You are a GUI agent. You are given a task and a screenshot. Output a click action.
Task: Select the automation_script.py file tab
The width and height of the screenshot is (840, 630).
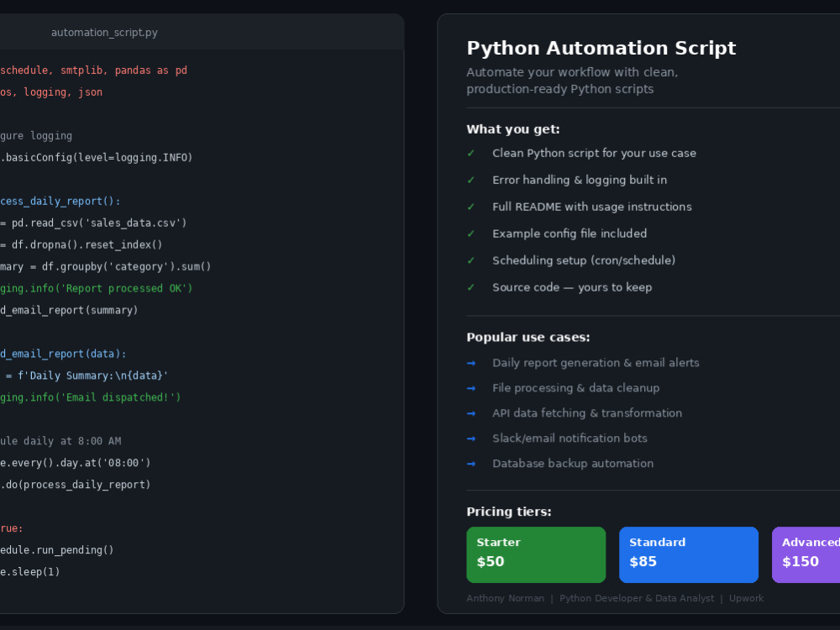click(x=104, y=32)
